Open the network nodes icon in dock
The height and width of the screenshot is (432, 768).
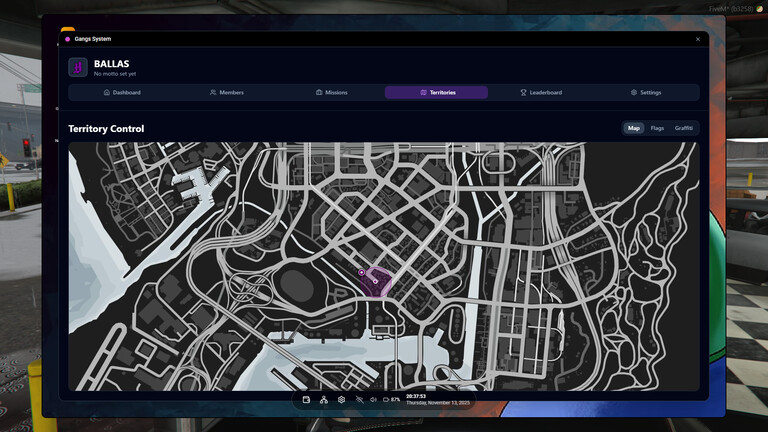click(x=324, y=400)
